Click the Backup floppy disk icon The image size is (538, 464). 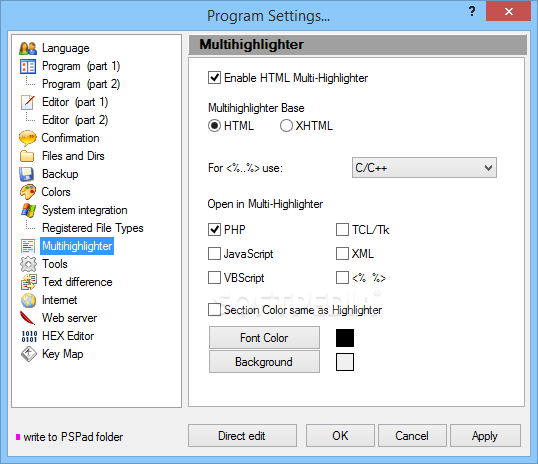point(27,174)
